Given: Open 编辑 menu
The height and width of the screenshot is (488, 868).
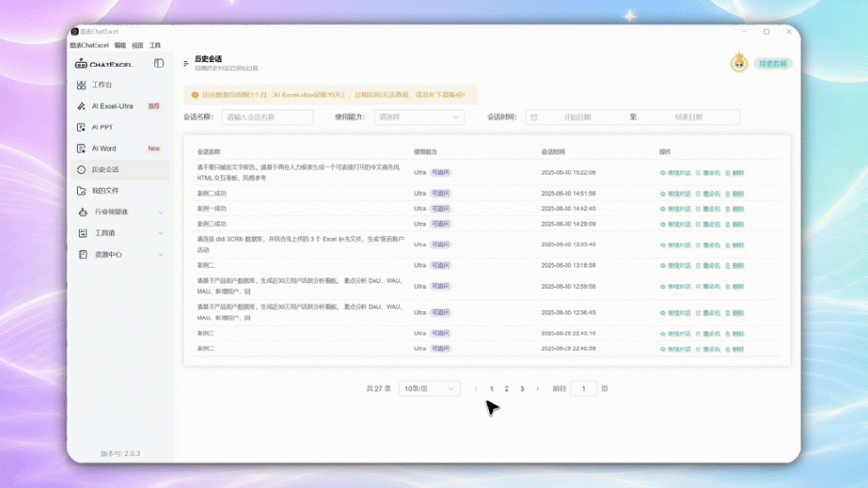Looking at the screenshot, I should click(x=120, y=46).
